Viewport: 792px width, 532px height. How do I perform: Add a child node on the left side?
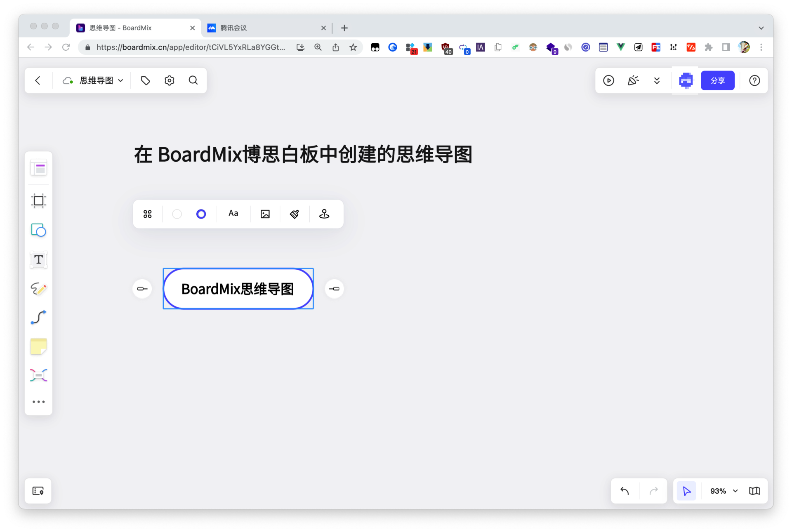pyautogui.click(x=142, y=289)
